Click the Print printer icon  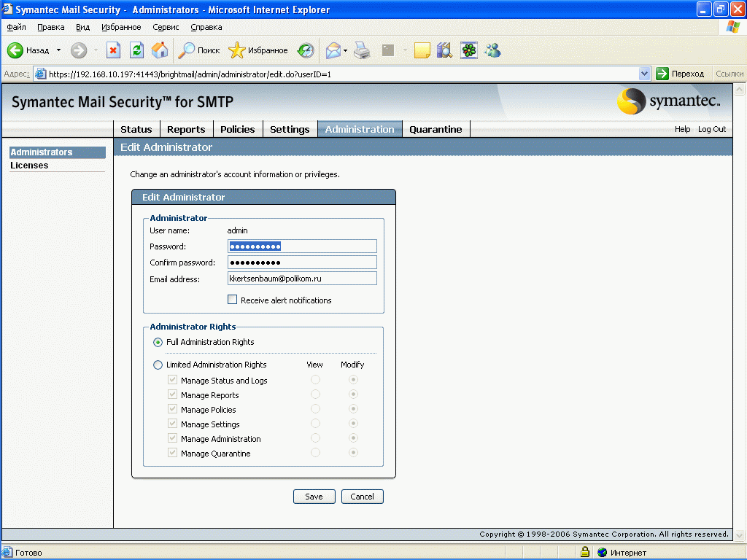(x=362, y=50)
